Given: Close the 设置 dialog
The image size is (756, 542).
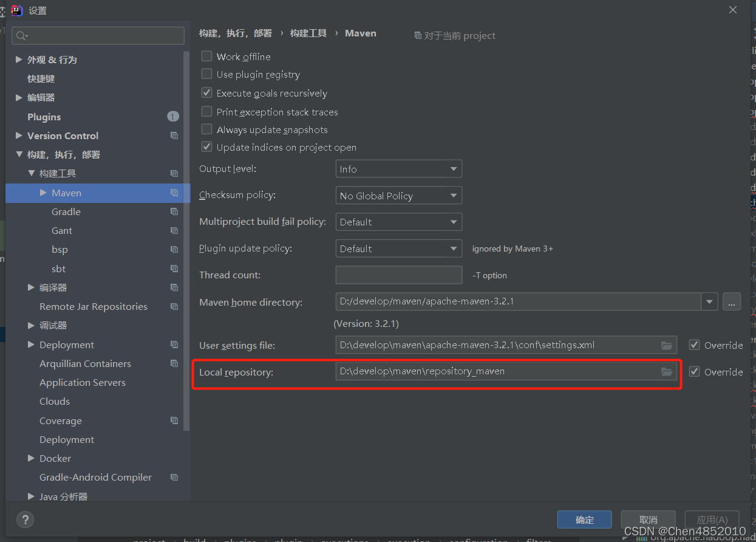Looking at the screenshot, I should coord(733,10).
